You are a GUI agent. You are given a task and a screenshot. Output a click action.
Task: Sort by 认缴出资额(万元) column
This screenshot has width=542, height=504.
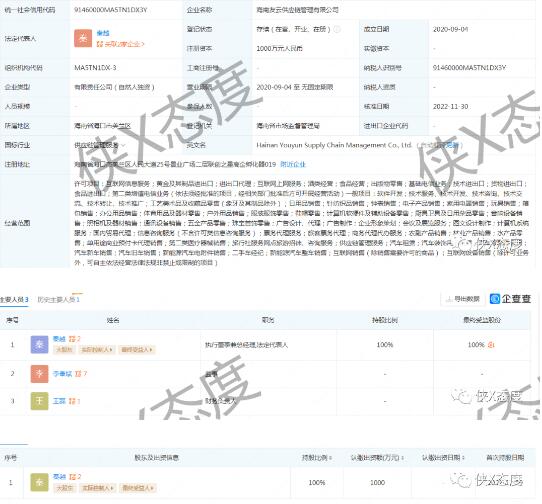point(377,458)
